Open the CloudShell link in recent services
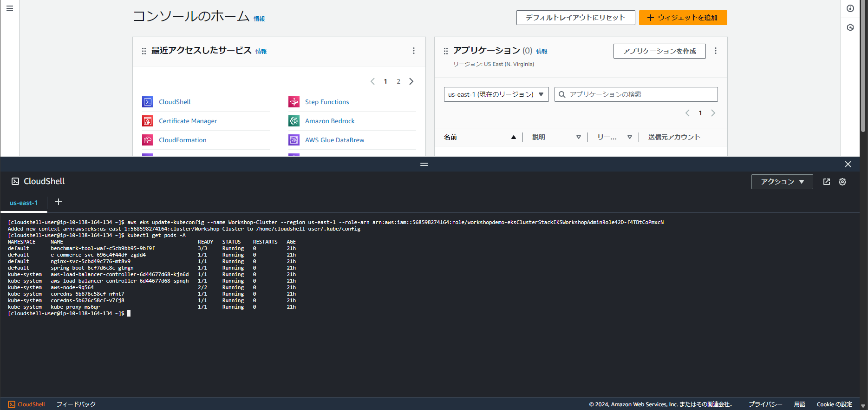 click(x=175, y=102)
